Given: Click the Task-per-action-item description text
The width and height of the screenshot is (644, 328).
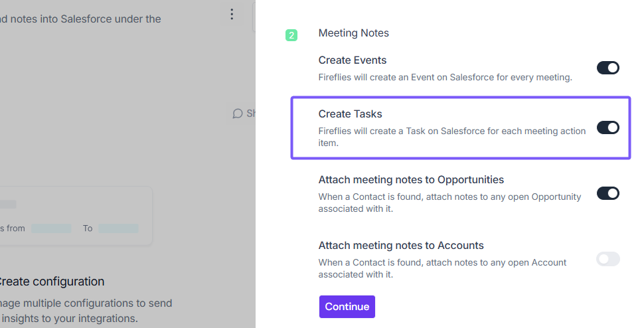Looking at the screenshot, I should click(x=451, y=137).
